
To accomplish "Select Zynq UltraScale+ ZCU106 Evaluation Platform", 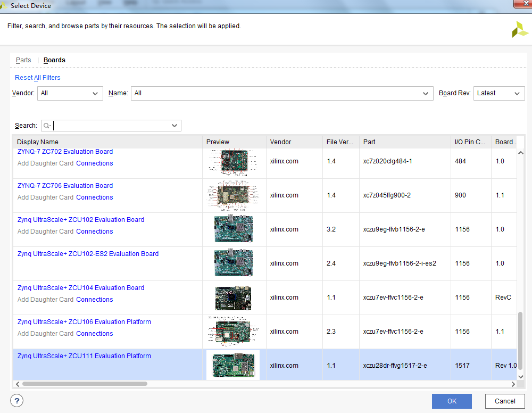I will 84,321.
